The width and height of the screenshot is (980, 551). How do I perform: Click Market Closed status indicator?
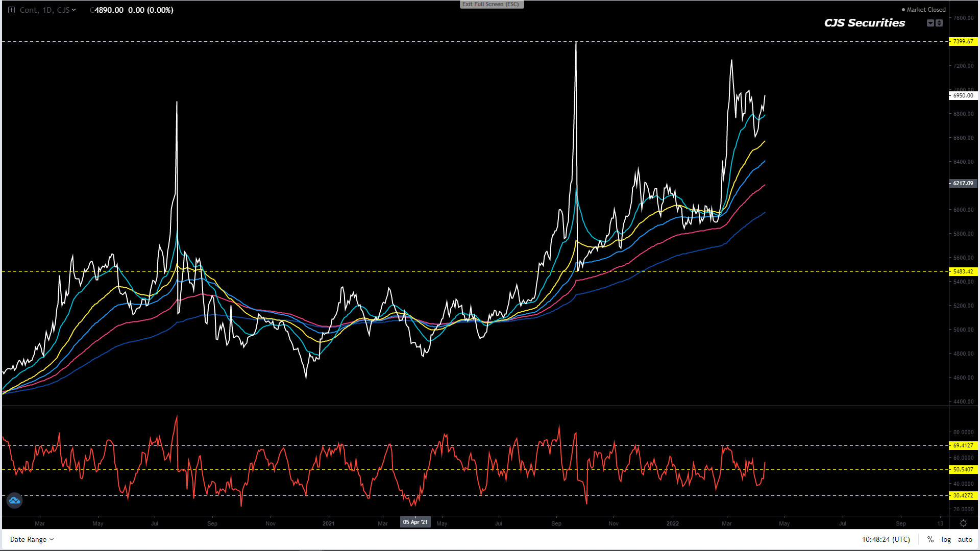pos(923,10)
